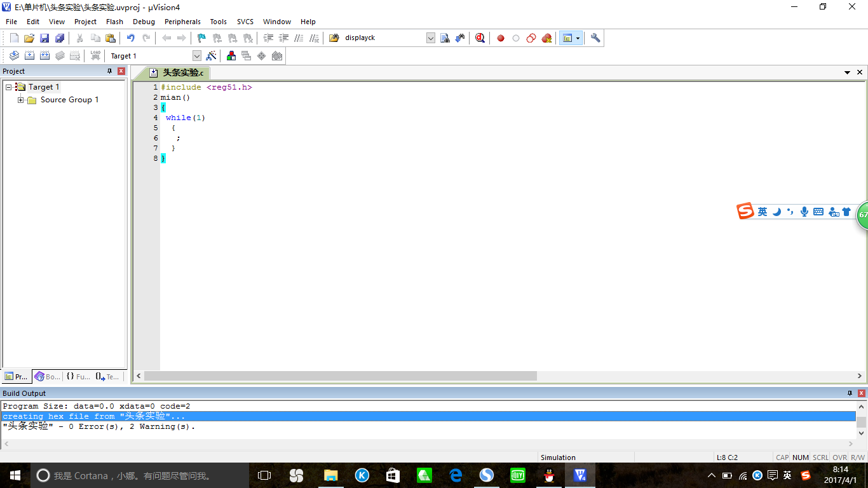Build the target files icon

[29, 56]
